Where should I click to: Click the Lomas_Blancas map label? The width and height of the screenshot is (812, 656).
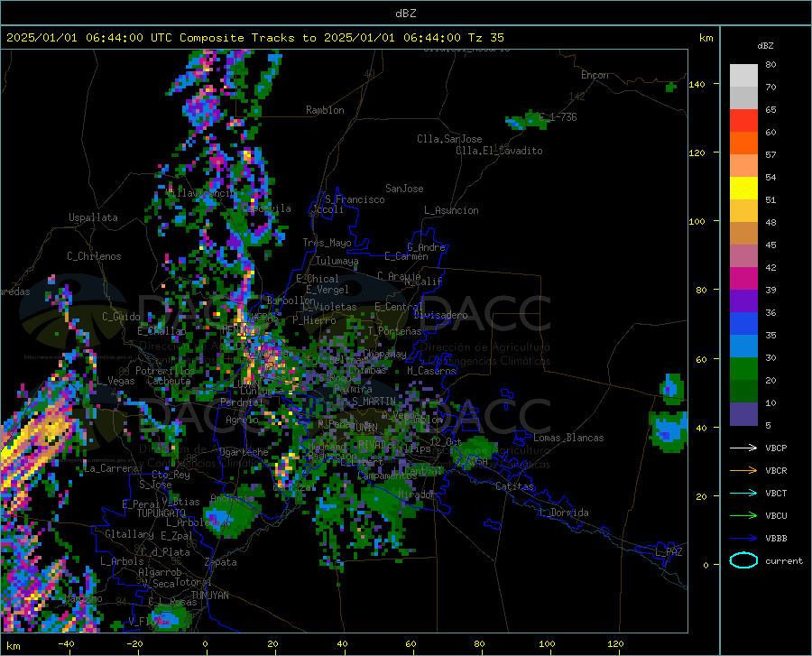[x=568, y=438]
